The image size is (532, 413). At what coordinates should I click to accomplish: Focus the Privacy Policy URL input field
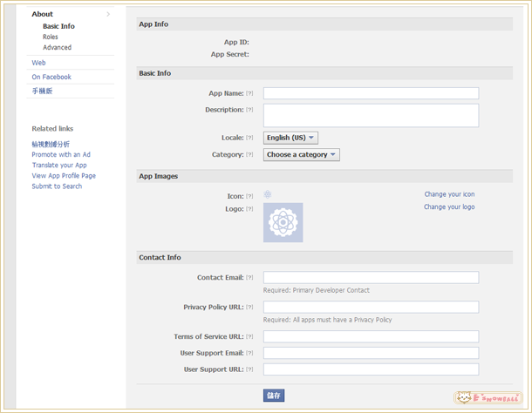(x=372, y=307)
